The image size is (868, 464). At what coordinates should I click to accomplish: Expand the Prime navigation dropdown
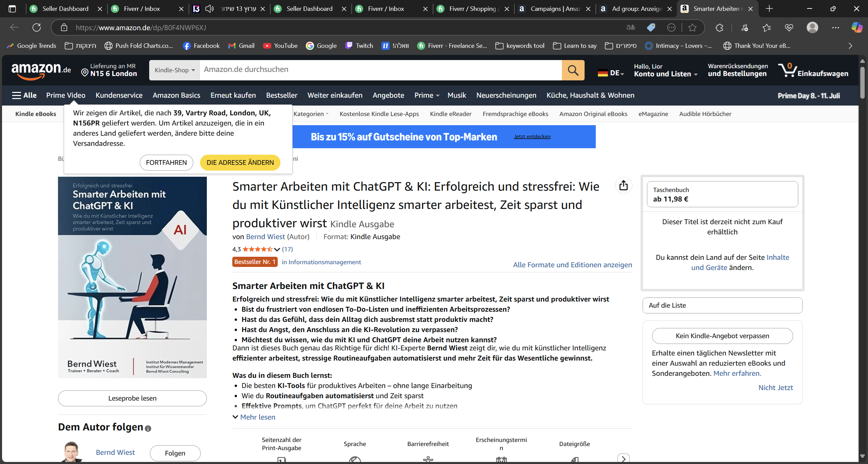tap(427, 95)
